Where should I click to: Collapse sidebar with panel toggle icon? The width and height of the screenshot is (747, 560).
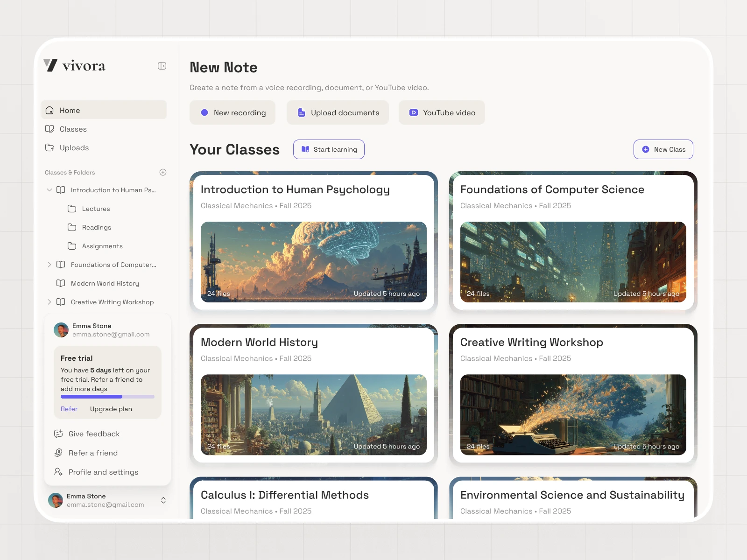tap(162, 66)
